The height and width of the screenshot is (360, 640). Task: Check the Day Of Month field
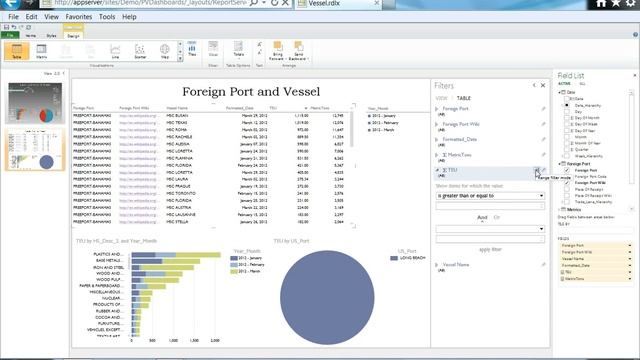[567, 118]
